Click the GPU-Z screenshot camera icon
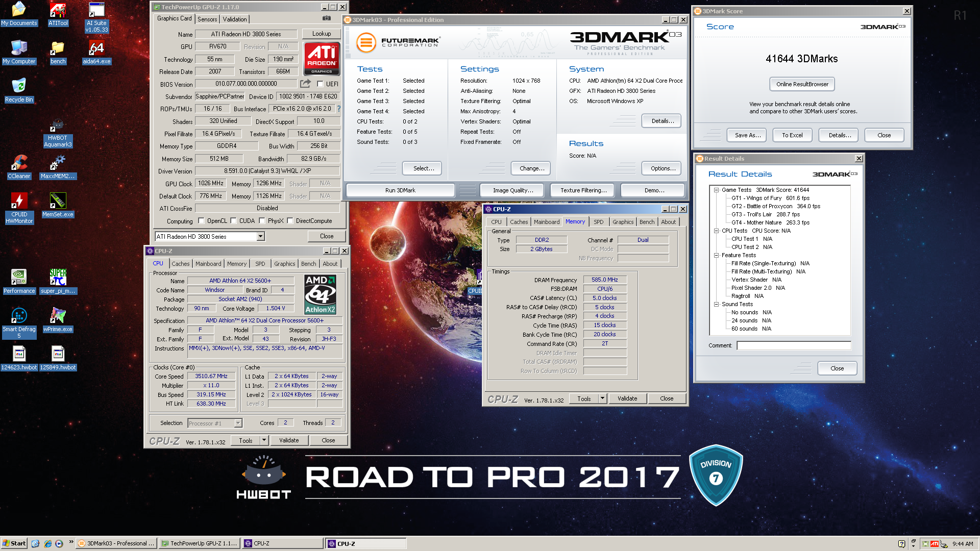This screenshot has width=980, height=551. [x=327, y=18]
